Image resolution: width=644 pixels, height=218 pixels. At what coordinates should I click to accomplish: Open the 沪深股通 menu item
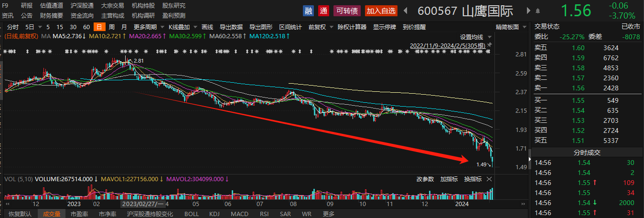coord(82,6)
